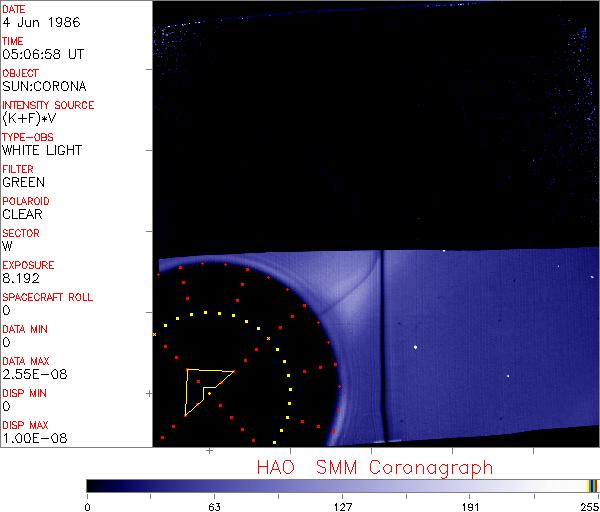The image size is (600, 512).
Task: Click the 'INTENSITY SOURCE' red label
Action: pyautogui.click(x=48, y=105)
